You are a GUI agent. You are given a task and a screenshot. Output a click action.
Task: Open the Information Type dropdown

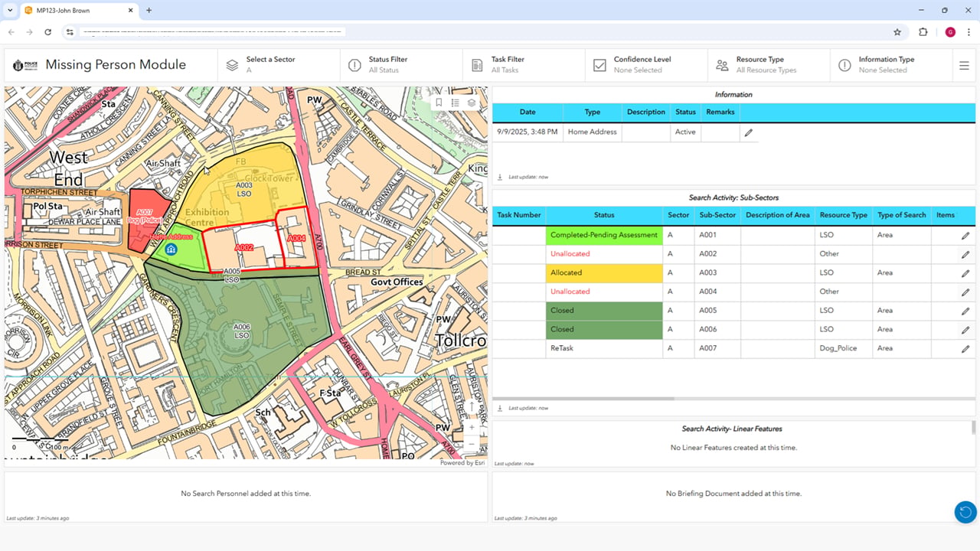click(x=890, y=65)
